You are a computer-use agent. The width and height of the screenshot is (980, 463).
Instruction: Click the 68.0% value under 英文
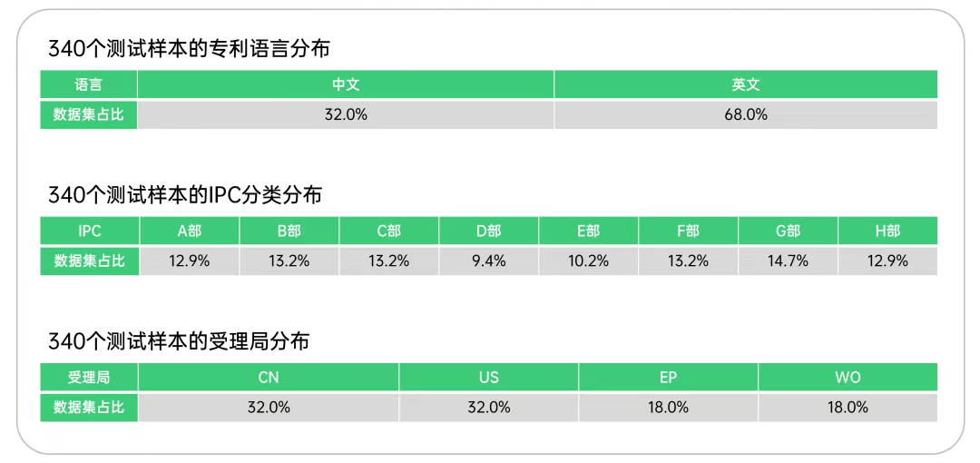click(746, 114)
